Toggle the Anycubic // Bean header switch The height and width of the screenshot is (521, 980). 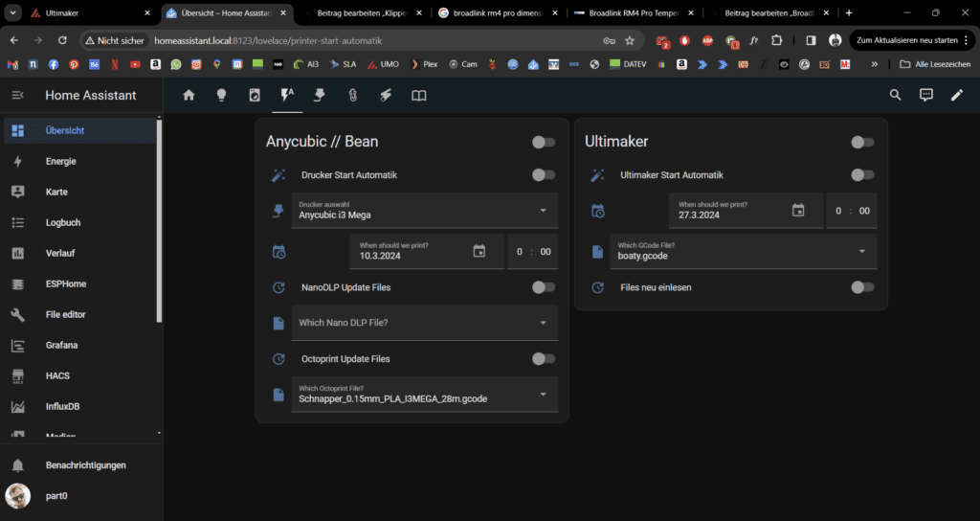(544, 143)
